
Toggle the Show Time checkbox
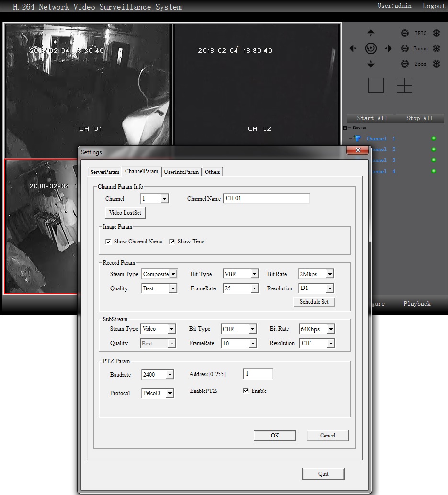(x=172, y=242)
